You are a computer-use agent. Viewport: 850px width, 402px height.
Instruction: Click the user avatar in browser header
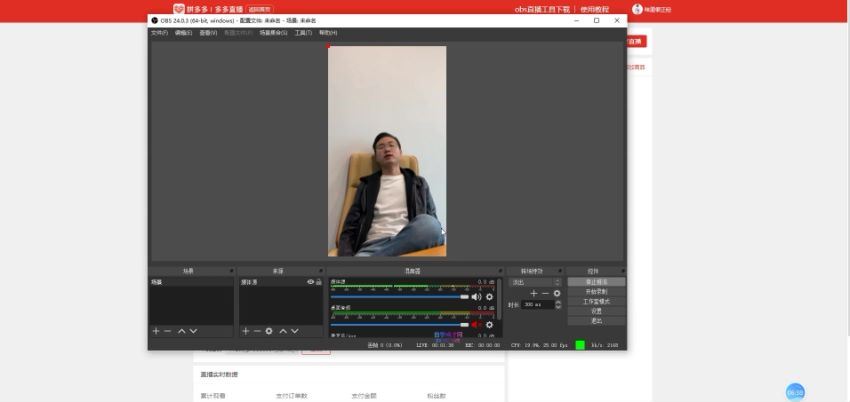638,9
